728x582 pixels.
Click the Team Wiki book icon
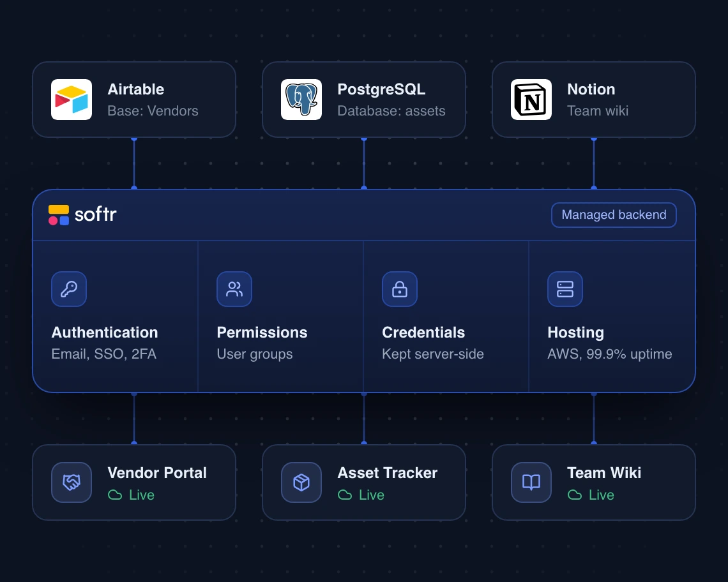(x=531, y=482)
